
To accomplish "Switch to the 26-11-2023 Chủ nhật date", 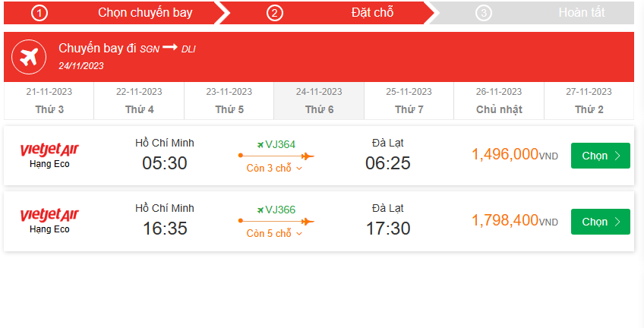I will coord(499,100).
